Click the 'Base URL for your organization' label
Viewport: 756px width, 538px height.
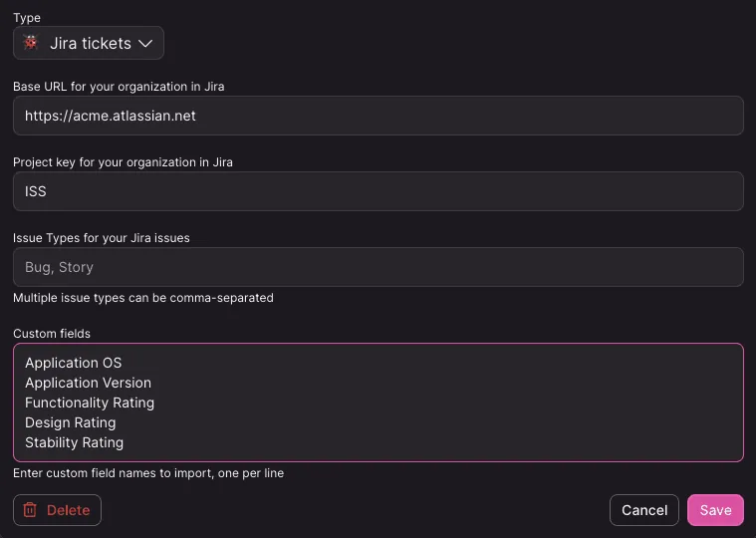click(119, 87)
